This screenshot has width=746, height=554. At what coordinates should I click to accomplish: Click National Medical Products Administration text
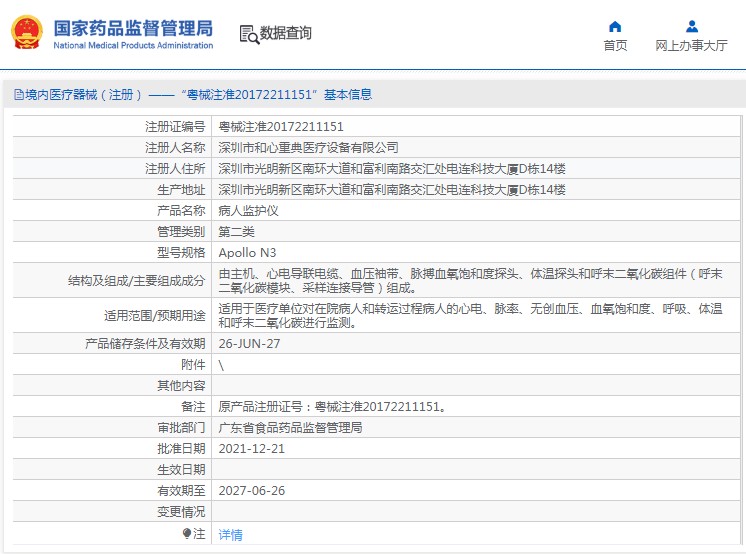(133, 46)
